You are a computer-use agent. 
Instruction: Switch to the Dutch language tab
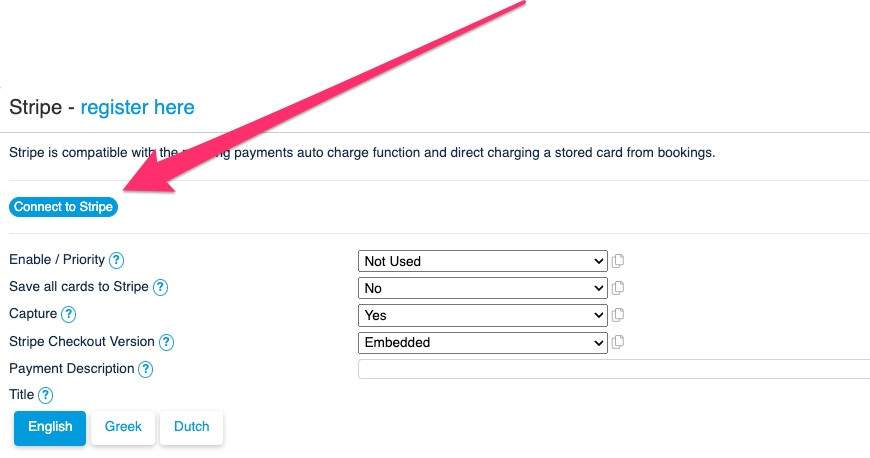[x=192, y=427]
